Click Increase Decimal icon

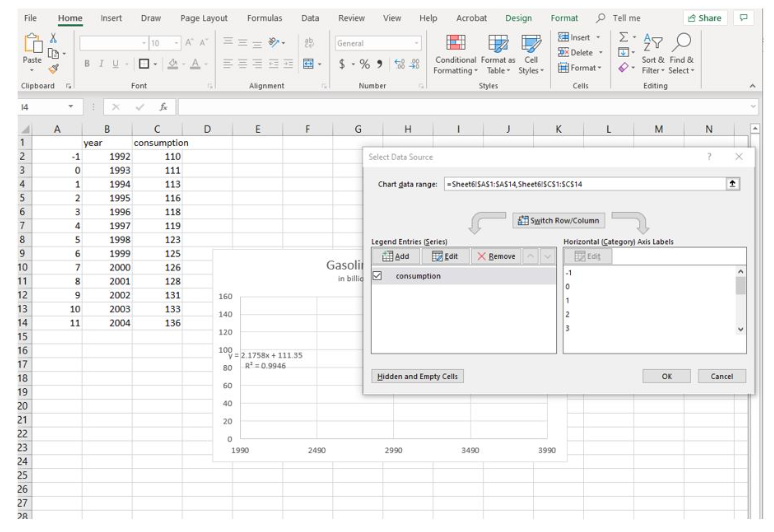tap(399, 64)
